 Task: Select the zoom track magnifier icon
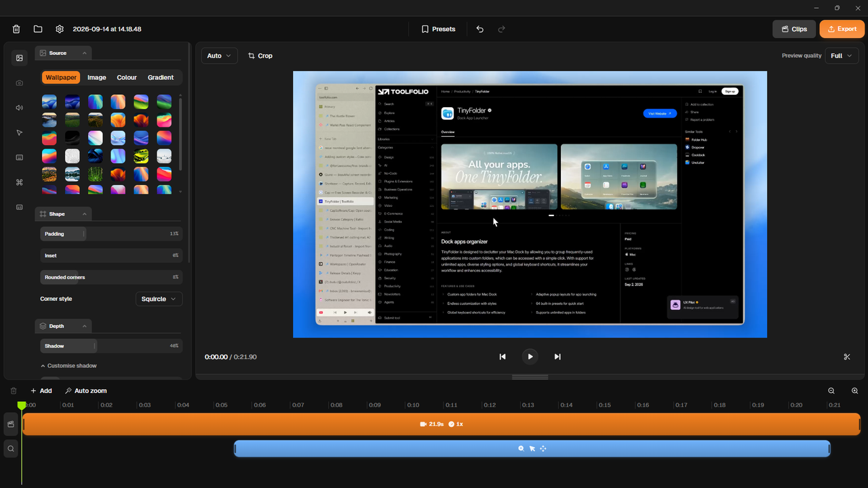[x=11, y=448]
